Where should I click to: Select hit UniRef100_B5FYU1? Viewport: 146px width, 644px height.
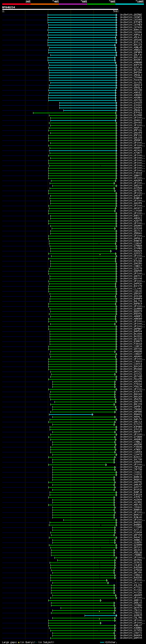coord(131,130)
